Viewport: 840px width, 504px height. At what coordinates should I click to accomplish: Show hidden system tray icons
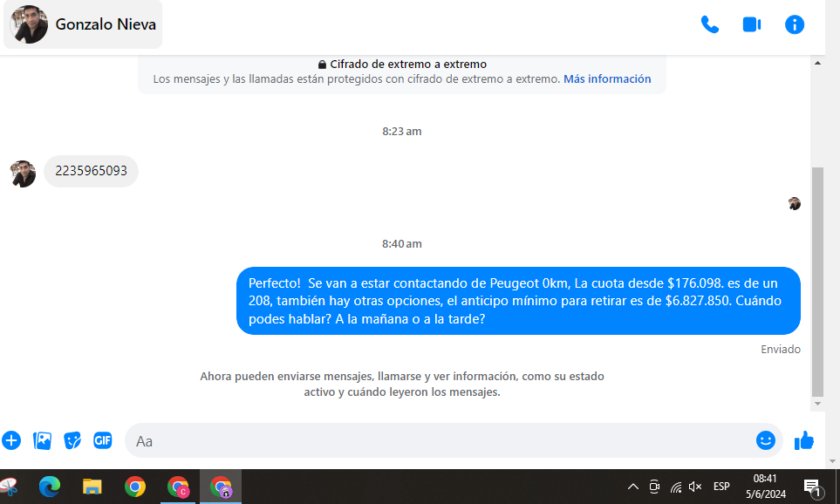point(633,487)
